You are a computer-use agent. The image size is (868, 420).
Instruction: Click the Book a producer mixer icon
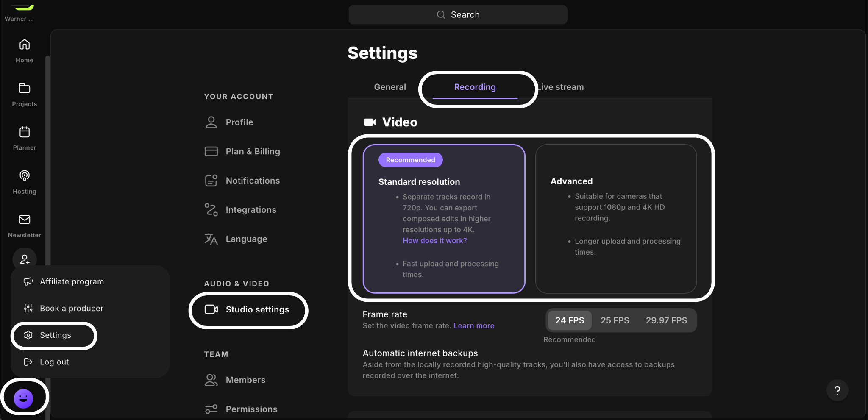pos(28,308)
